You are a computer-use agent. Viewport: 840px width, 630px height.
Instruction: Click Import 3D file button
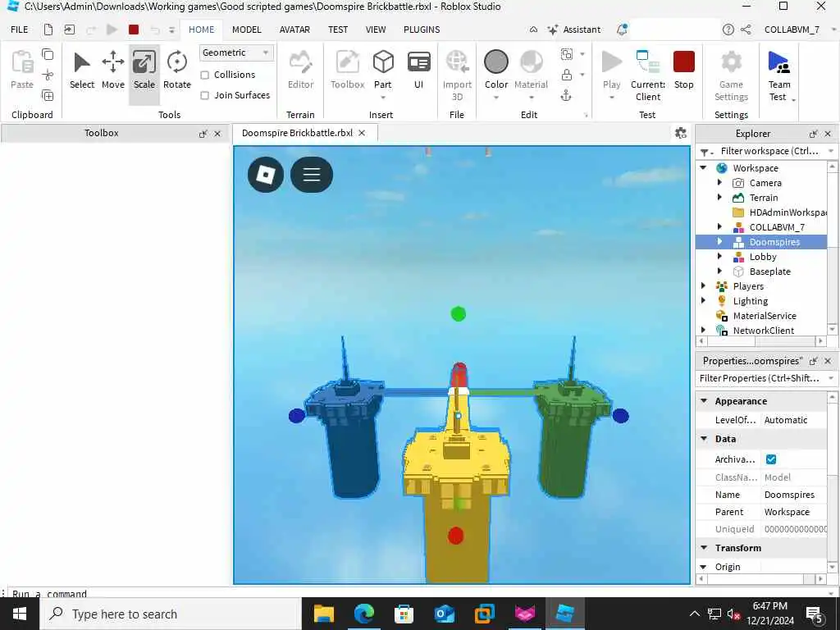click(x=457, y=75)
